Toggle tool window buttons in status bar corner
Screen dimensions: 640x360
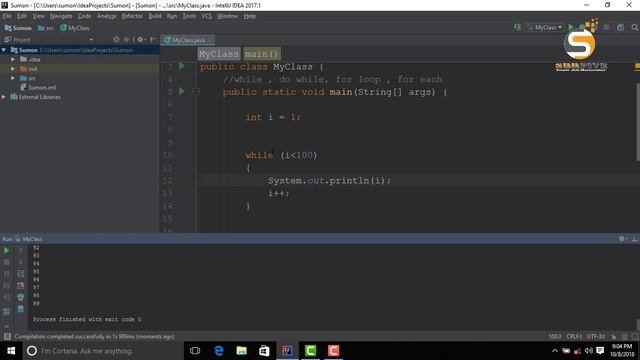pos(7,337)
